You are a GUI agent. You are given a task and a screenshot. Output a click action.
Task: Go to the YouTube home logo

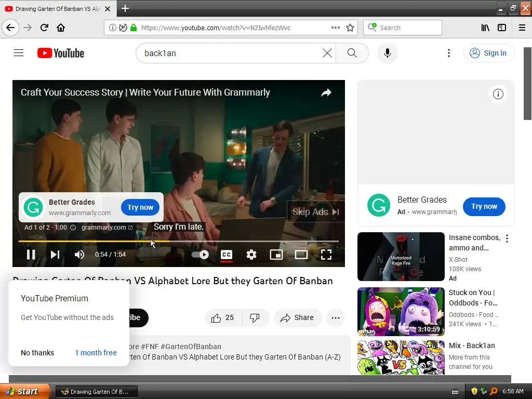tap(61, 53)
